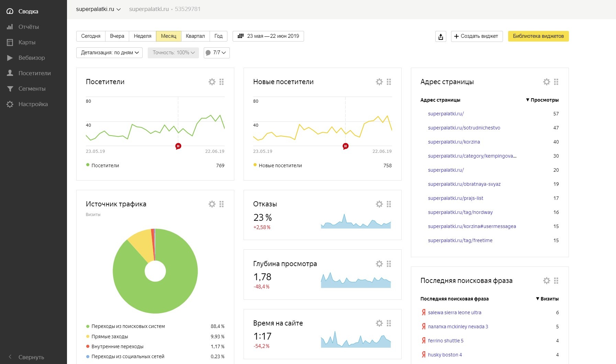Click the Библиотека виджетов button
The image size is (616, 364).
538,36
